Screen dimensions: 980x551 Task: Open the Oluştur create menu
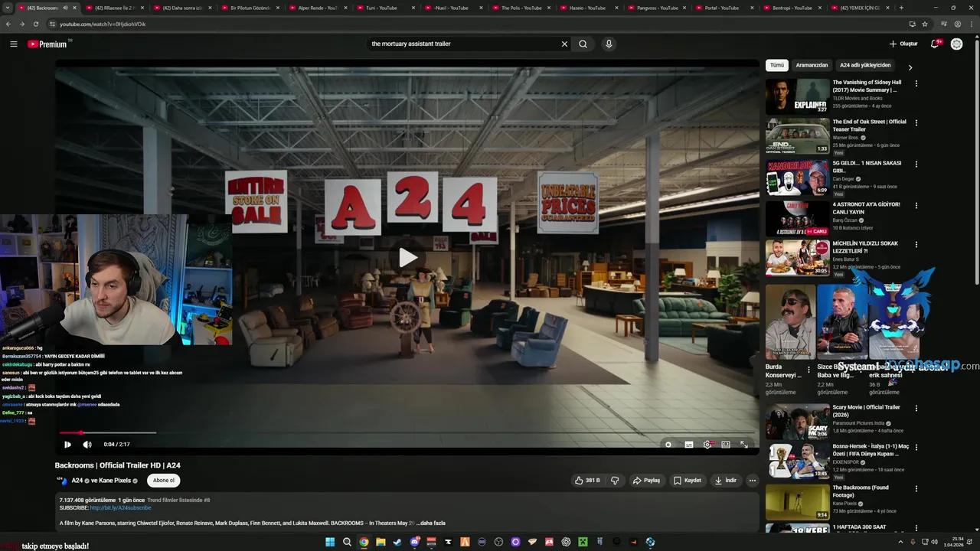(x=903, y=44)
